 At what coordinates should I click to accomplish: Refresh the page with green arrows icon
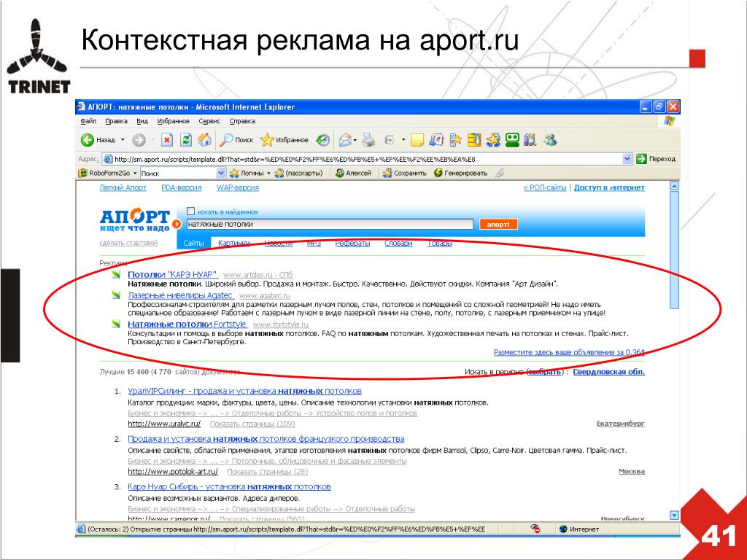(186, 140)
